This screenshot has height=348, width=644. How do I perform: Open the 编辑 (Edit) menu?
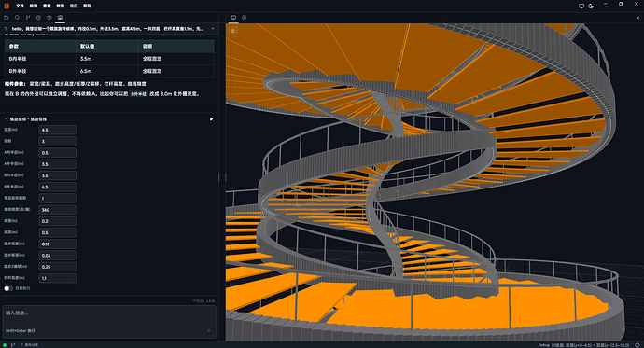(x=34, y=6)
